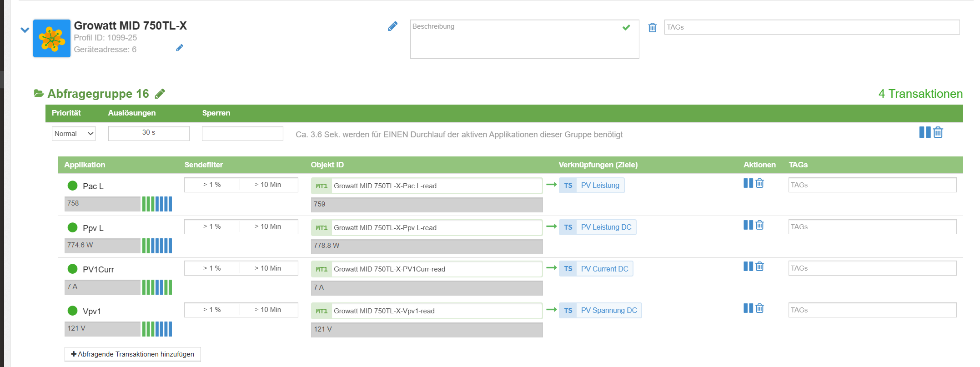Click the Vpv1 value 121 V
Viewport: 980px width, 367px height.
coord(102,329)
